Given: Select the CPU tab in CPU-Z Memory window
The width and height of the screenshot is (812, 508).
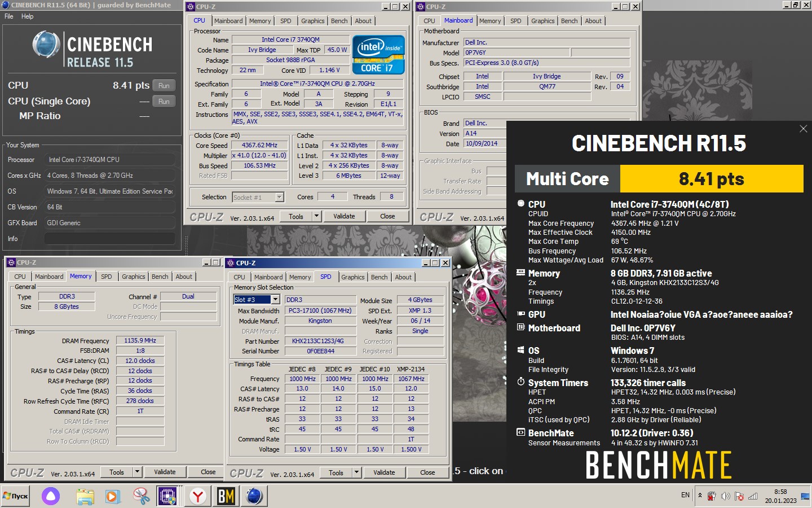Looking at the screenshot, I should coord(20,277).
